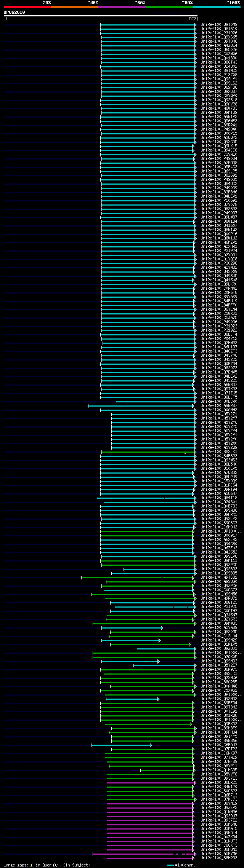
Task: Select the UniRef100_C8YQV0 label
Action: (x=219, y=96)
